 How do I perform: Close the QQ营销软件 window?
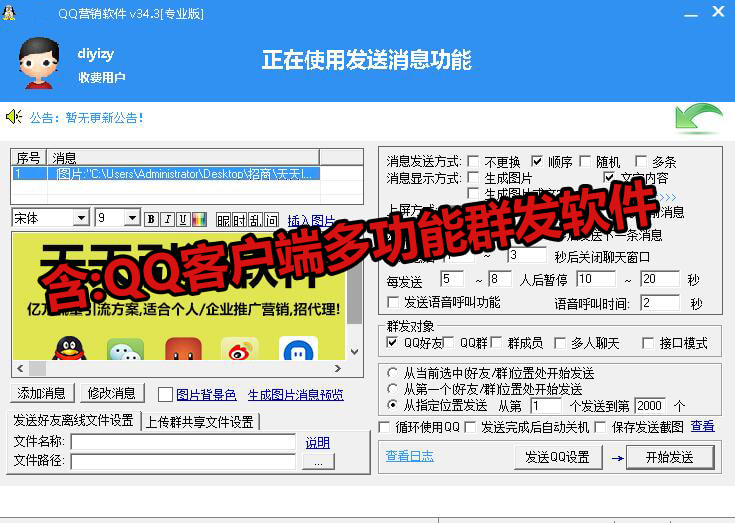(x=718, y=11)
